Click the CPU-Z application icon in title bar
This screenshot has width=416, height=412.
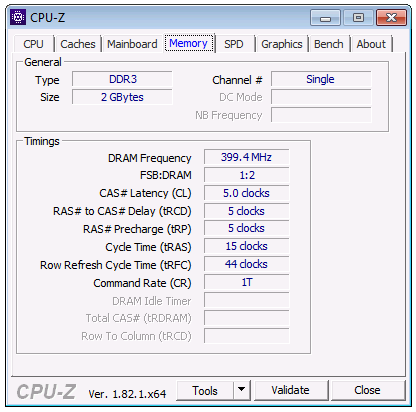[x=18, y=17]
